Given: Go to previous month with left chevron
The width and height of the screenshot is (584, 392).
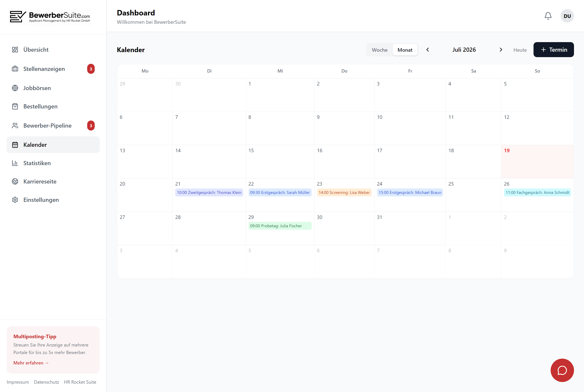Looking at the screenshot, I should (428, 49).
